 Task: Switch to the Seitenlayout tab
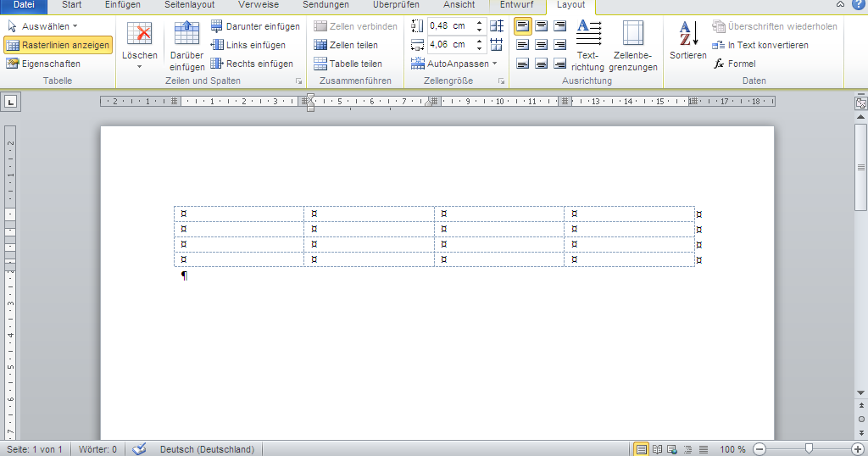(x=189, y=6)
